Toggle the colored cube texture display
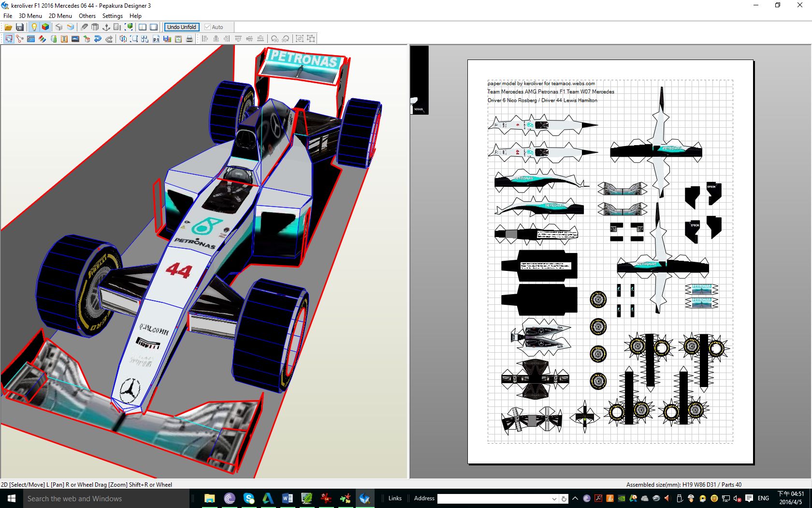The height and width of the screenshot is (508, 812). click(45, 27)
